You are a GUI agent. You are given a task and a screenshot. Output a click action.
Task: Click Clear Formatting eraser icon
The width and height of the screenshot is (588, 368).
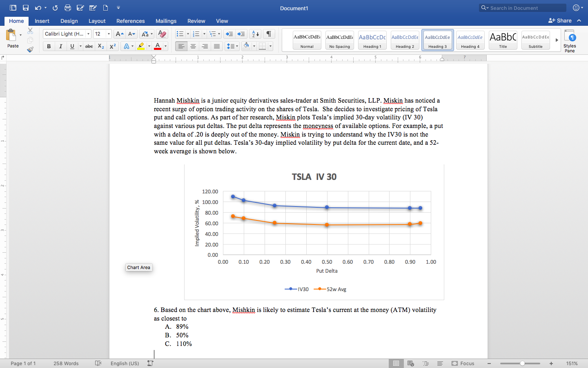pos(162,34)
